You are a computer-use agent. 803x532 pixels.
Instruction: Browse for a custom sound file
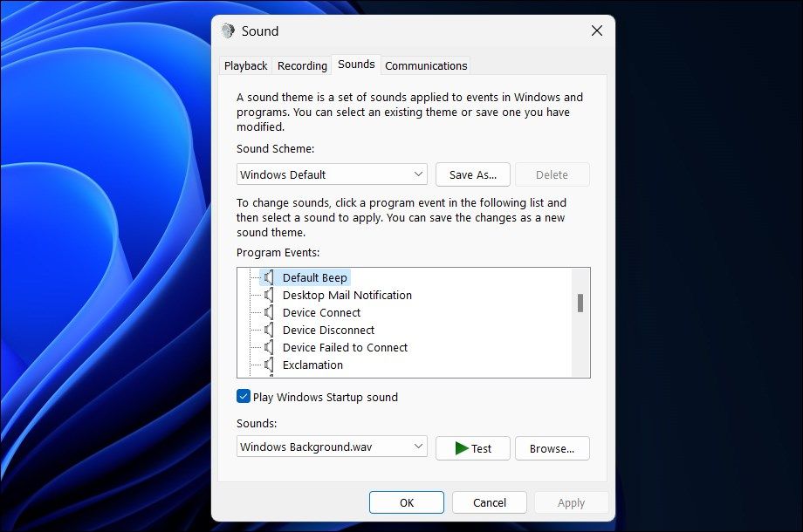pyautogui.click(x=552, y=447)
